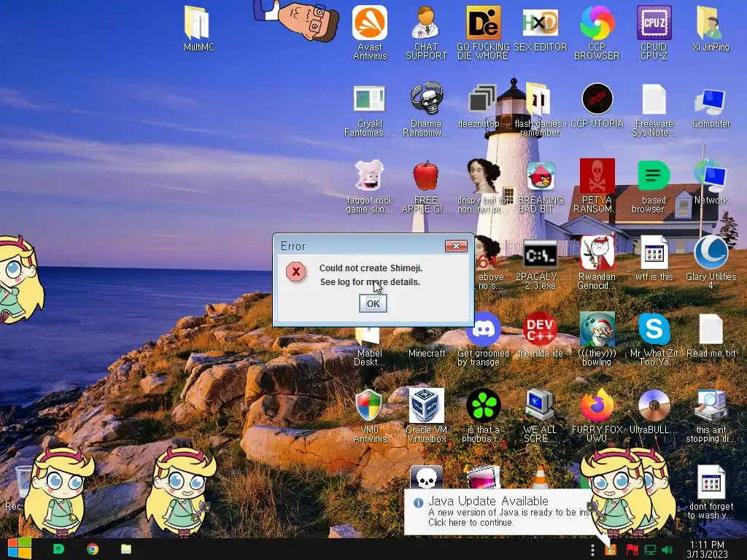Click the Shimeji character climbing the left edge
The height and width of the screenshot is (560, 747).
point(19,280)
